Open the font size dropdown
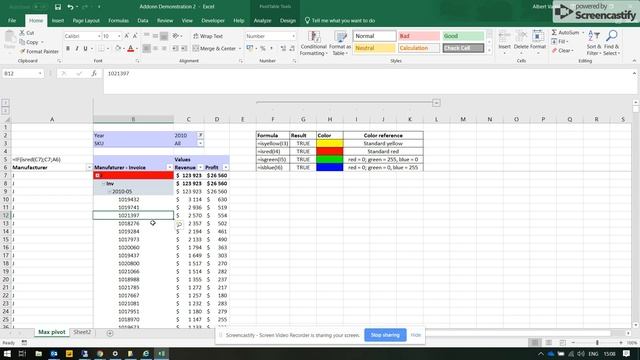This screenshot has width=640, height=360. tap(119, 36)
